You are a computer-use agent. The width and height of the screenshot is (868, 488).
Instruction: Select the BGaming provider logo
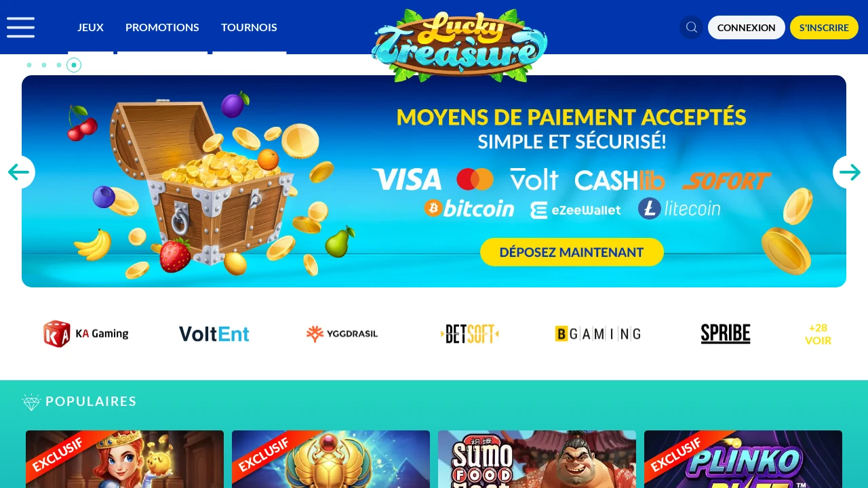click(597, 333)
